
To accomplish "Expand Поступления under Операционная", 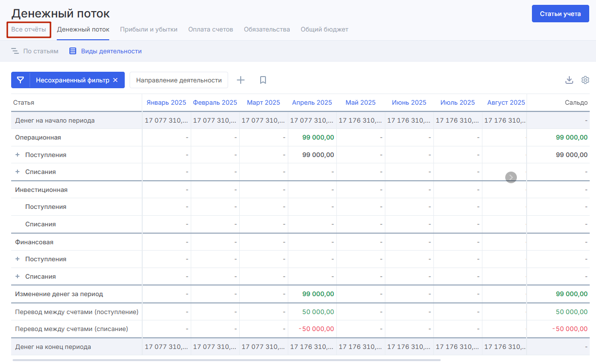I will [x=17, y=155].
